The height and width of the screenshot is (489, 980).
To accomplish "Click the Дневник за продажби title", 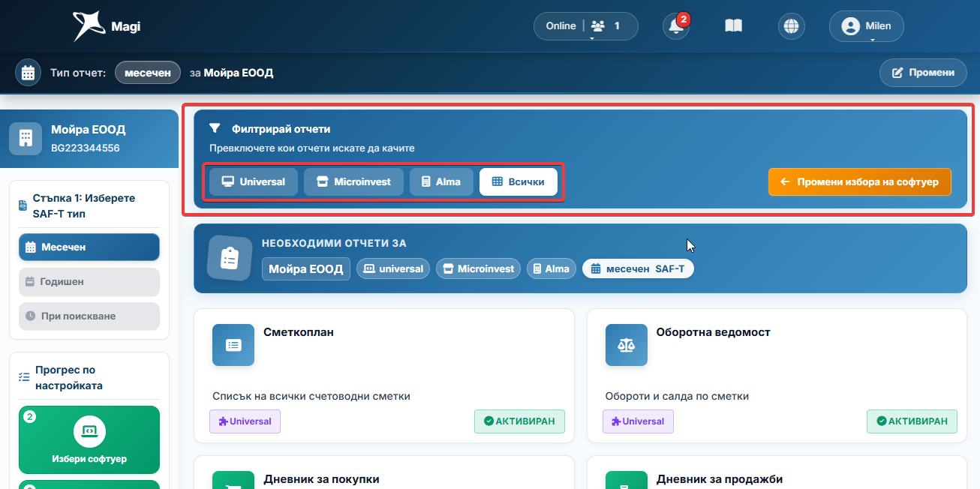I will click(720, 478).
